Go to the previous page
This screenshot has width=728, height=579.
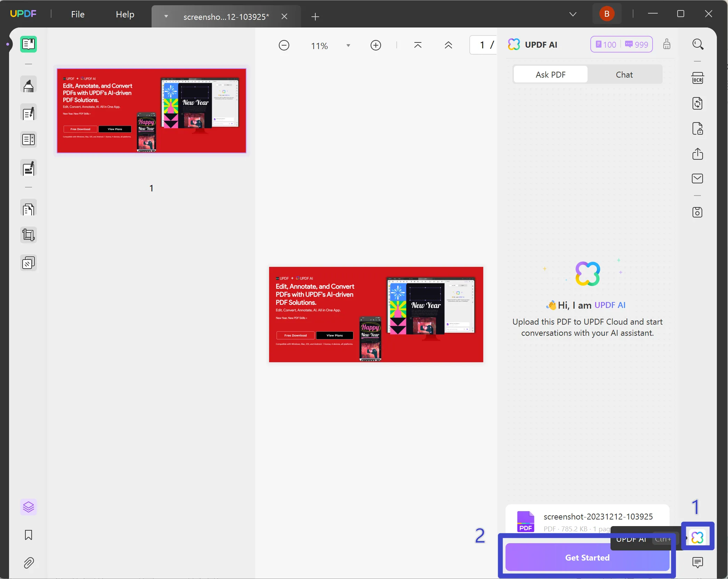pyautogui.click(x=448, y=45)
